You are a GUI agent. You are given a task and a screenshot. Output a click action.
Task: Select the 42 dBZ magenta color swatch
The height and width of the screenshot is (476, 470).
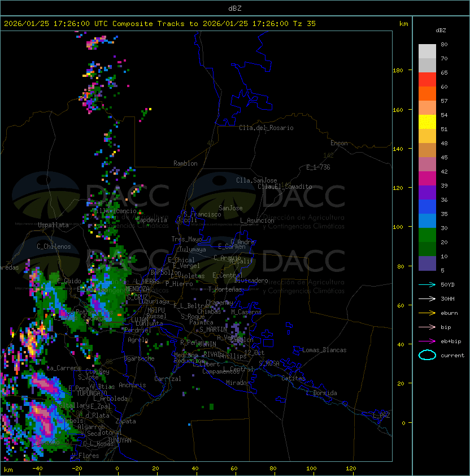[427, 179]
